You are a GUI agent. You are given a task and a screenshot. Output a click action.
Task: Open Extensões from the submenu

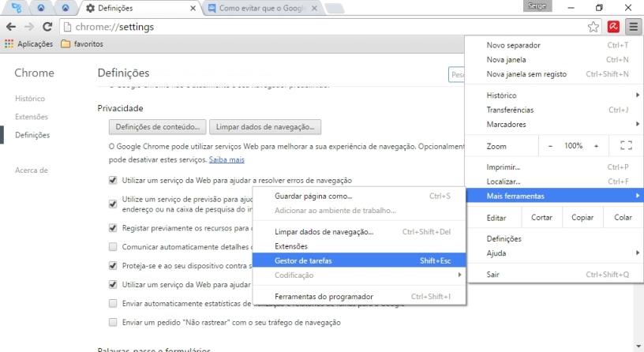tap(359, 246)
